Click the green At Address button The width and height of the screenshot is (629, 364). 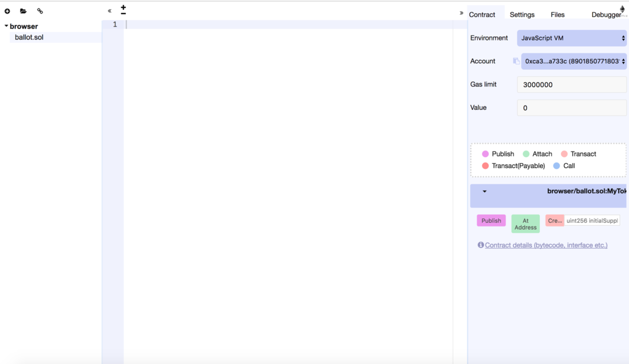(x=526, y=223)
